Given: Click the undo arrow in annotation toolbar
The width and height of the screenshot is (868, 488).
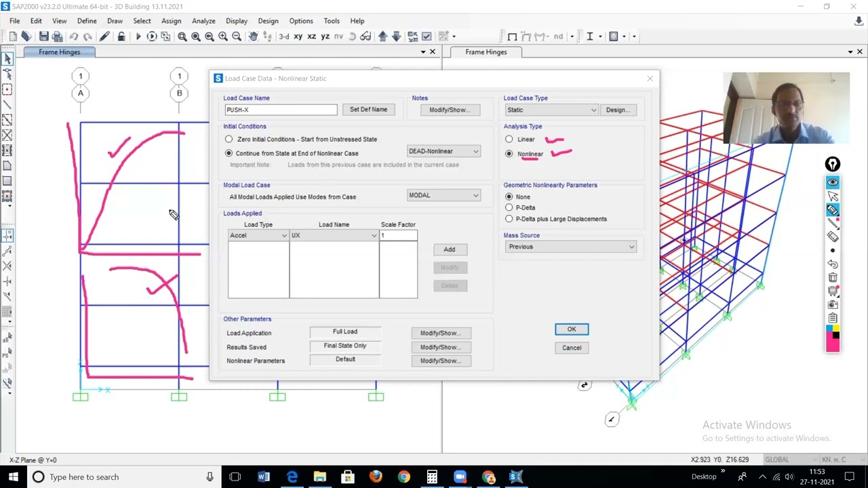Looking at the screenshot, I should [x=833, y=264].
